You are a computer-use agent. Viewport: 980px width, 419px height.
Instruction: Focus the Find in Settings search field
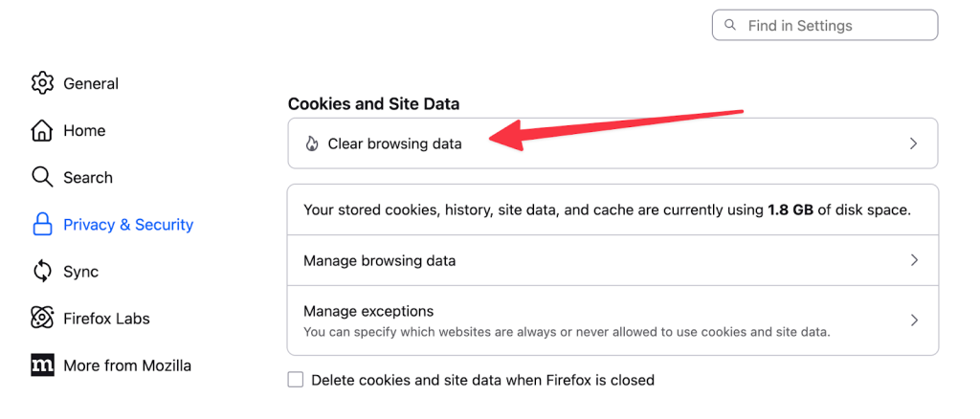click(x=833, y=25)
